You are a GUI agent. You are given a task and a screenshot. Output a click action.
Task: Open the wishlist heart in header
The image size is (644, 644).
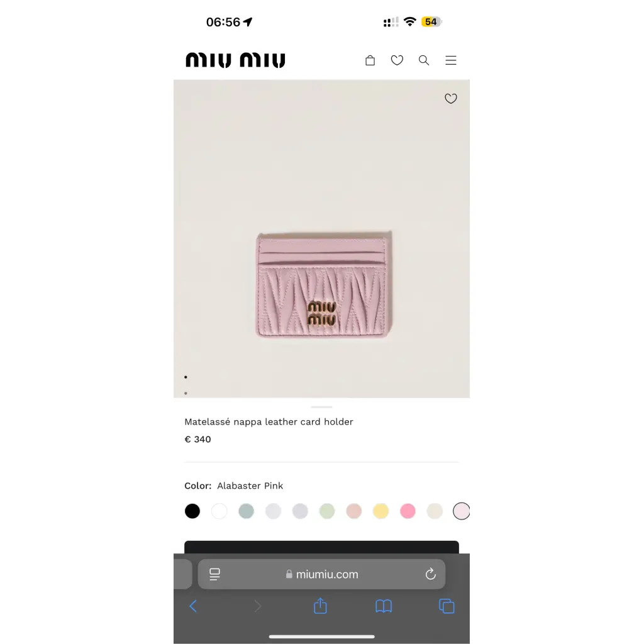(397, 60)
